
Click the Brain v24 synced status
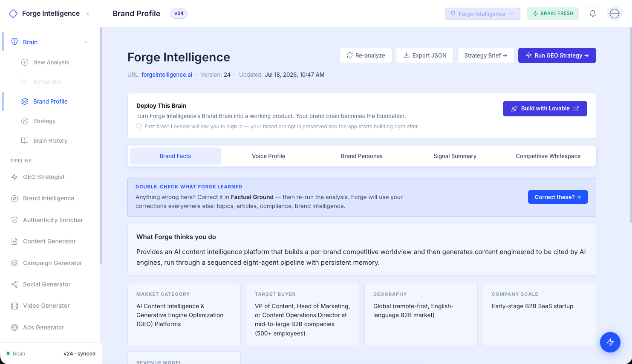click(51, 353)
